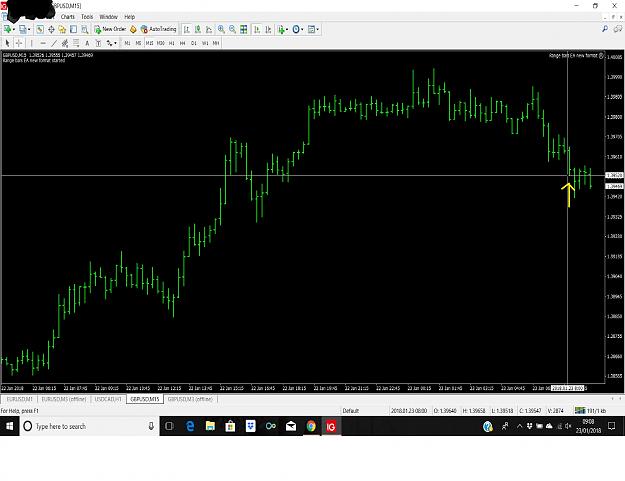This screenshot has width=625, height=481.
Task: Switch timeframe to D1
Action: click(194, 43)
